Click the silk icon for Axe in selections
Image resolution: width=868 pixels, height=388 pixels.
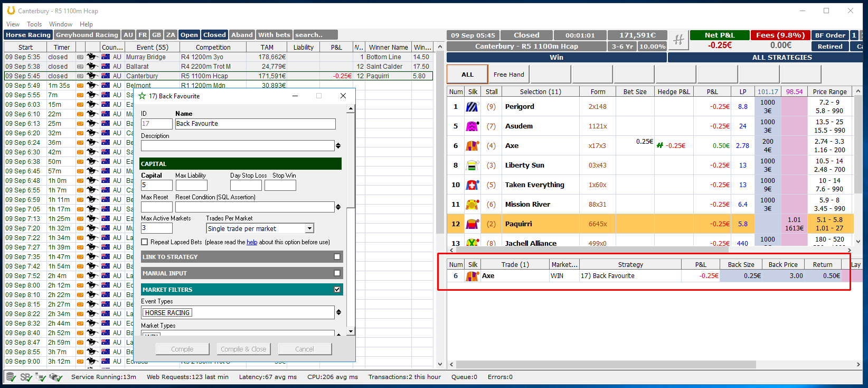click(472, 146)
